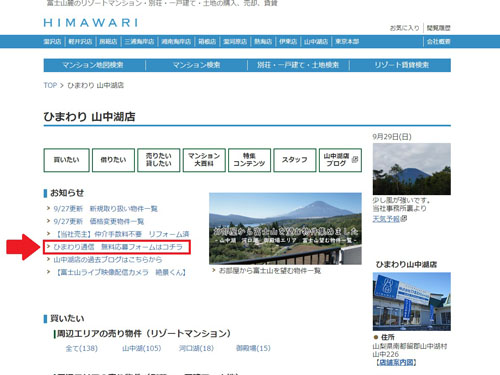Click the 買いたい button

(x=67, y=160)
